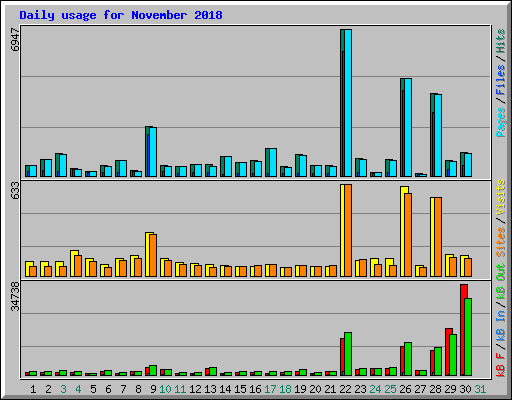Image resolution: width=512 pixels, height=400 pixels.
Task: Click day 14 label on the x-axis
Action: pyautogui.click(x=225, y=389)
